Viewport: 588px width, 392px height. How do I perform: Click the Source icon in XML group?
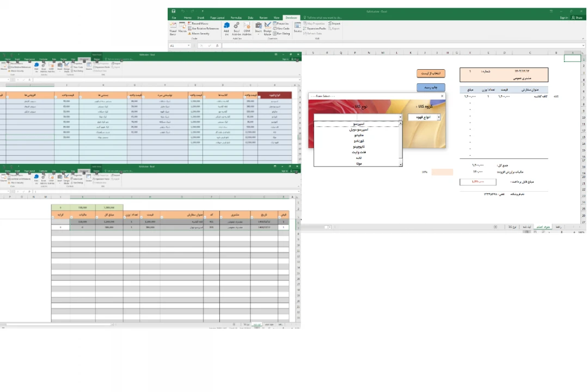click(298, 28)
